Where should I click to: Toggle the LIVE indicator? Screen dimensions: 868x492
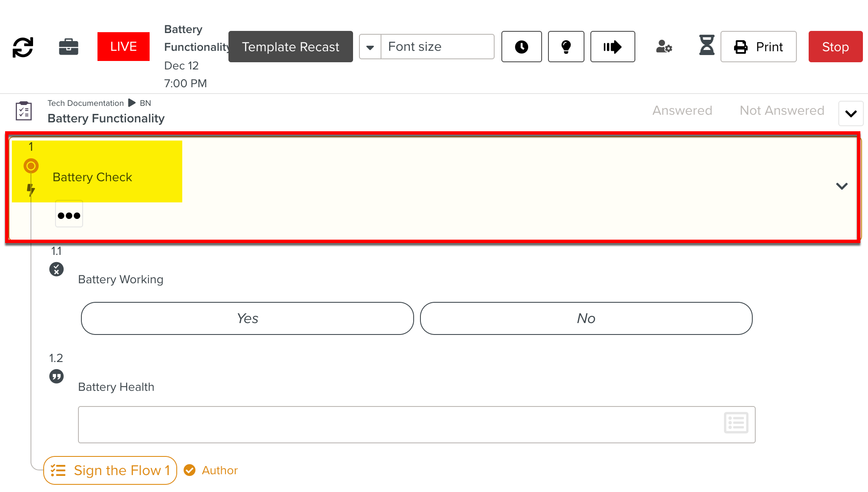pos(123,47)
